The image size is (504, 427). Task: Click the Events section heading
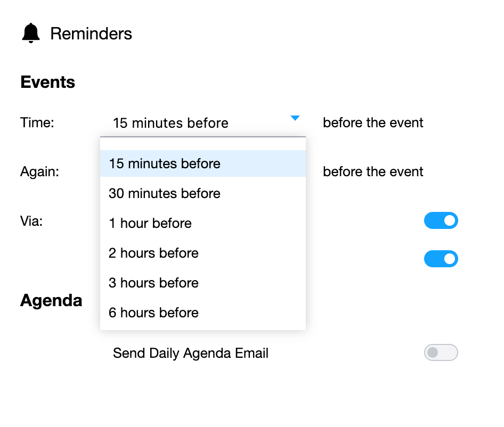(x=47, y=83)
